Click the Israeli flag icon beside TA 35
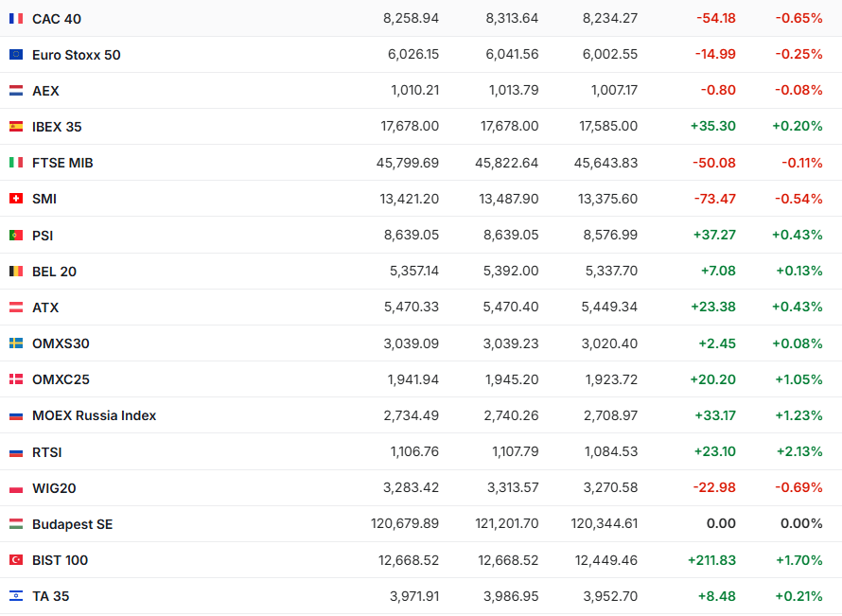Image resolution: width=842 pixels, height=616 pixels. [16, 596]
